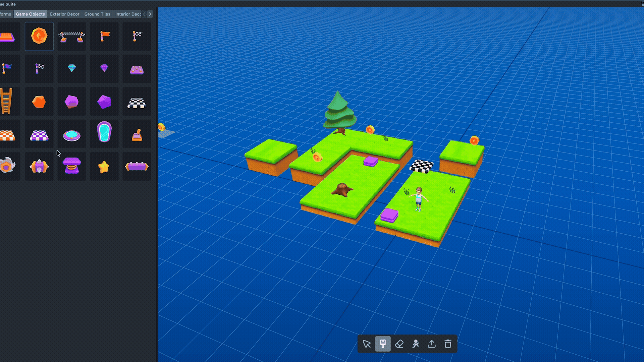Image resolution: width=644 pixels, height=362 pixels.
Task: Select the ladder object in the asset palette
Action: click(7, 101)
